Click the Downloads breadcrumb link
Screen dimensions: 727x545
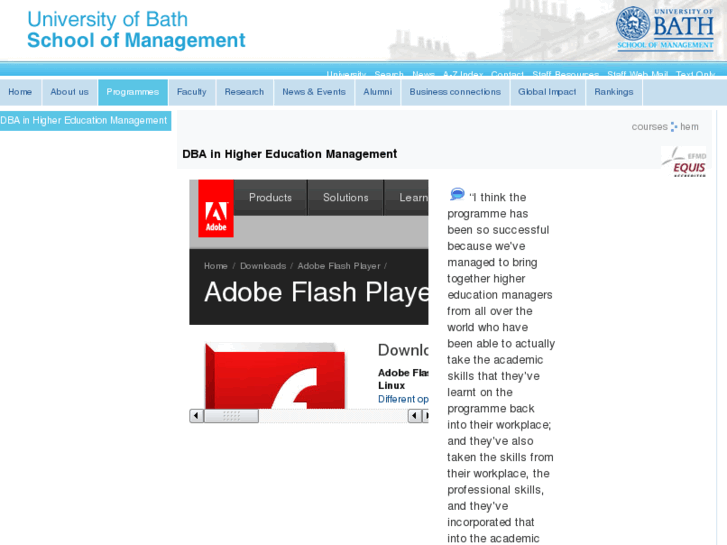263,266
